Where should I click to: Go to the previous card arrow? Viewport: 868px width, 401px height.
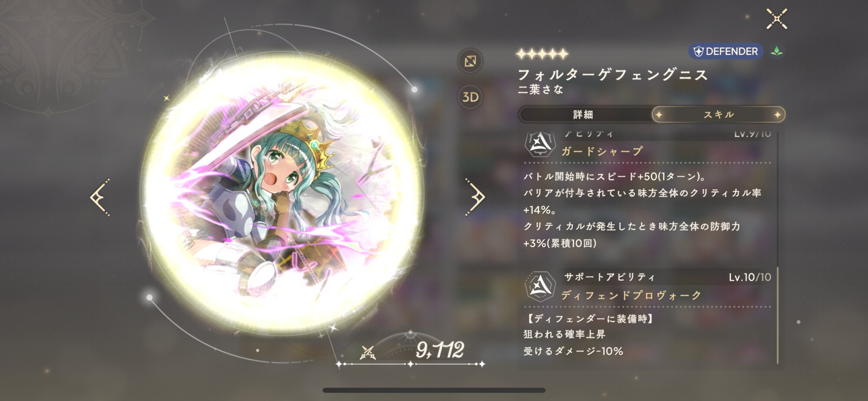pyautogui.click(x=100, y=197)
